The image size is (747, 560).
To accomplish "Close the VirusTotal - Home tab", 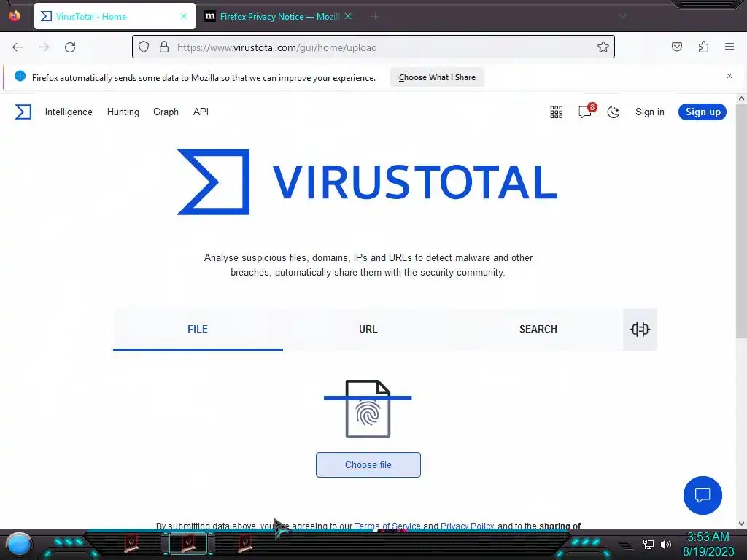I will point(184,16).
